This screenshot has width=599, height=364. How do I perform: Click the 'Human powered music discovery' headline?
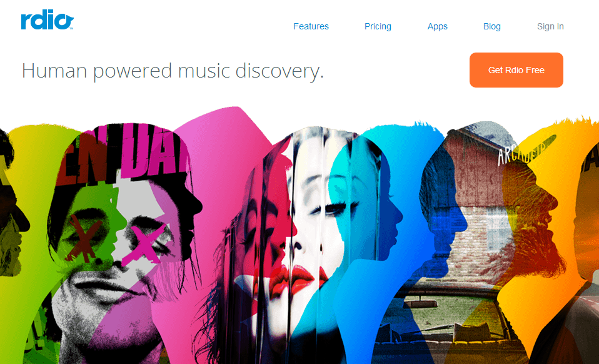[x=173, y=71]
